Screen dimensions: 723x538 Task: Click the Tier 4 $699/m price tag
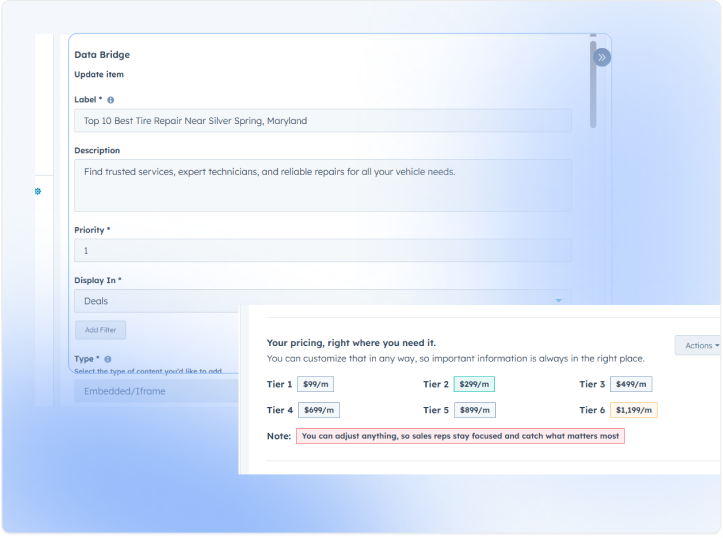[x=318, y=410]
